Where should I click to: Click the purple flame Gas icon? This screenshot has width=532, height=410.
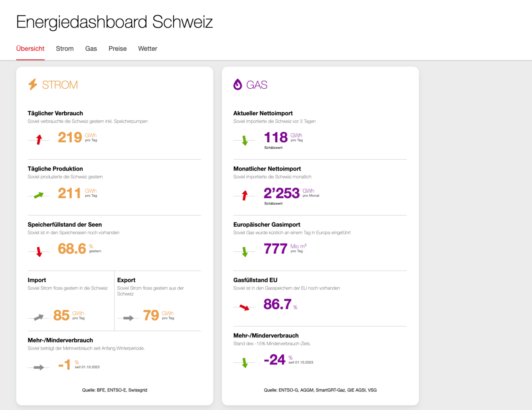click(238, 84)
